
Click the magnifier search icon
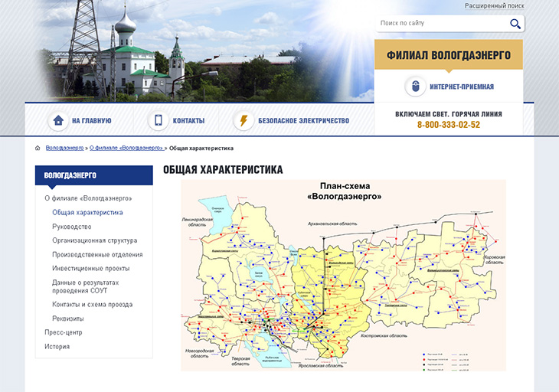click(515, 24)
